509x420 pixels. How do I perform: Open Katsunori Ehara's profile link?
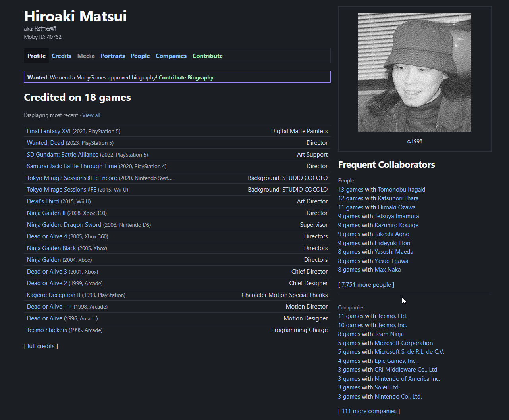[398, 198]
